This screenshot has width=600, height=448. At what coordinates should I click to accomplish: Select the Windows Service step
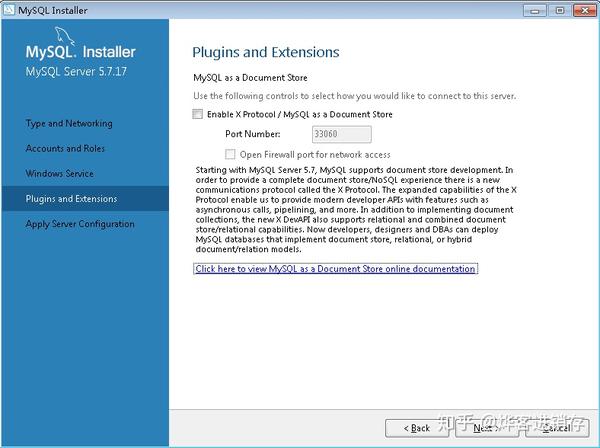tap(59, 173)
